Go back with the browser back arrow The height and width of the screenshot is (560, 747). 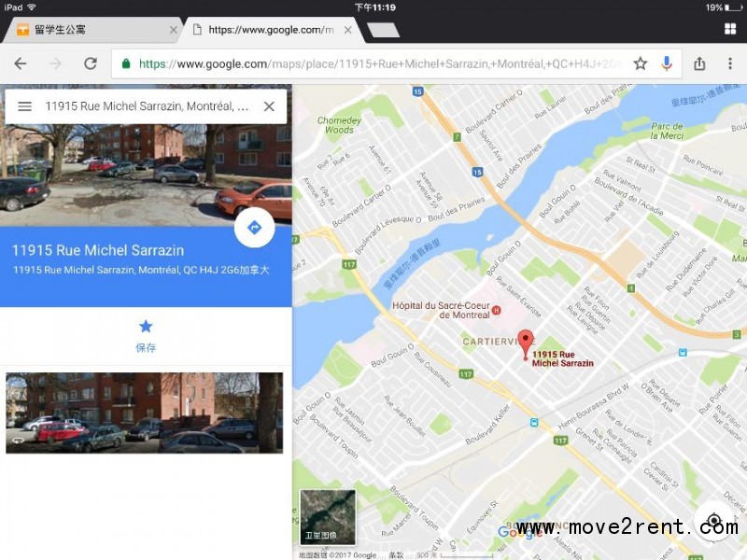tap(21, 63)
